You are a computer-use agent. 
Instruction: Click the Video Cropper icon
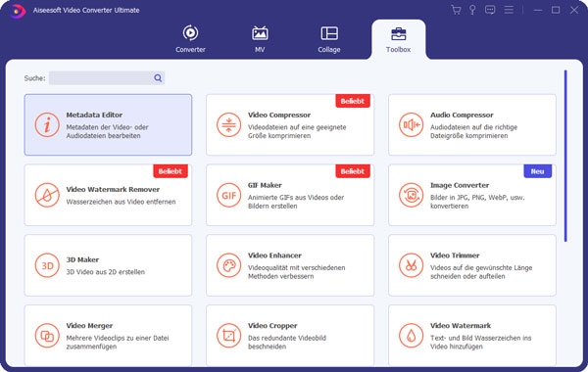tap(228, 336)
